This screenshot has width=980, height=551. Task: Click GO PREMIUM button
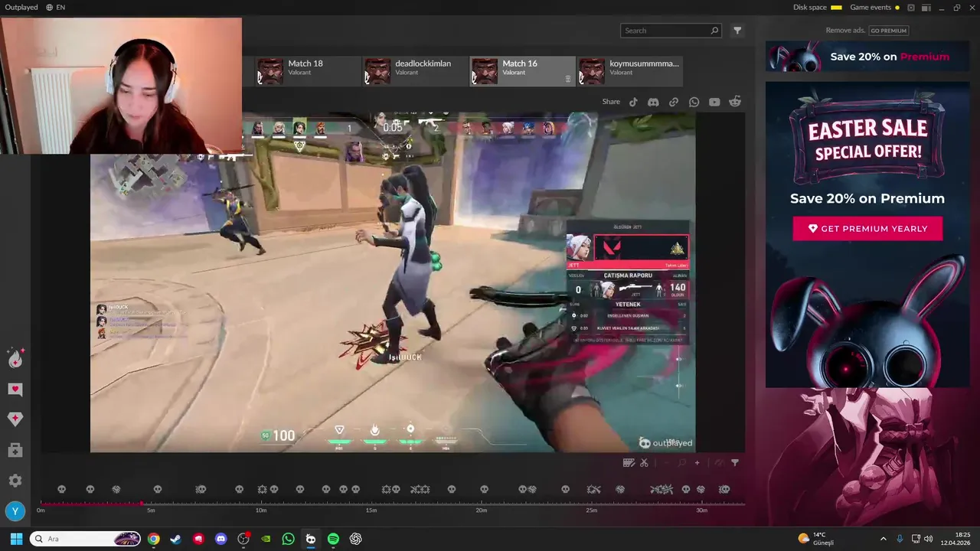pos(888,31)
